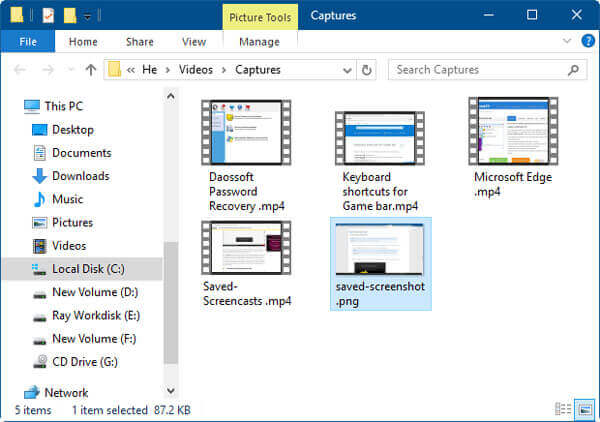Select Daossoft Password Recovery video thumbnail

point(246,132)
